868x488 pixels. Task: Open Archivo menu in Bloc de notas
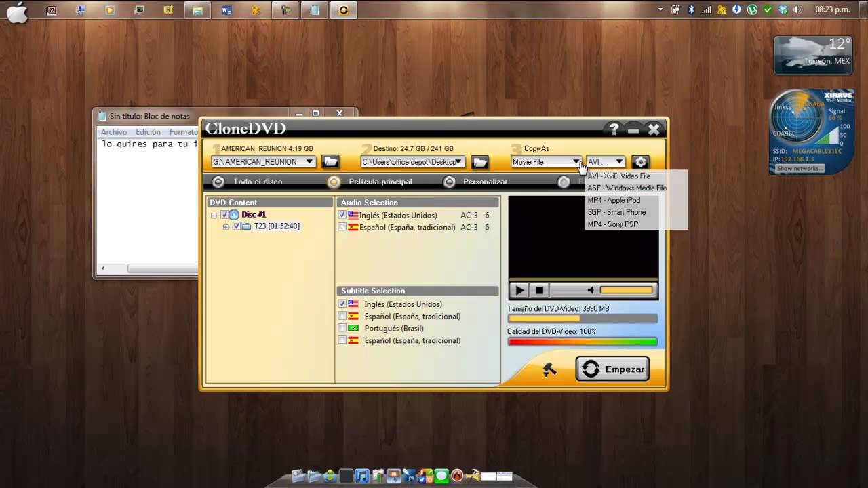(114, 132)
